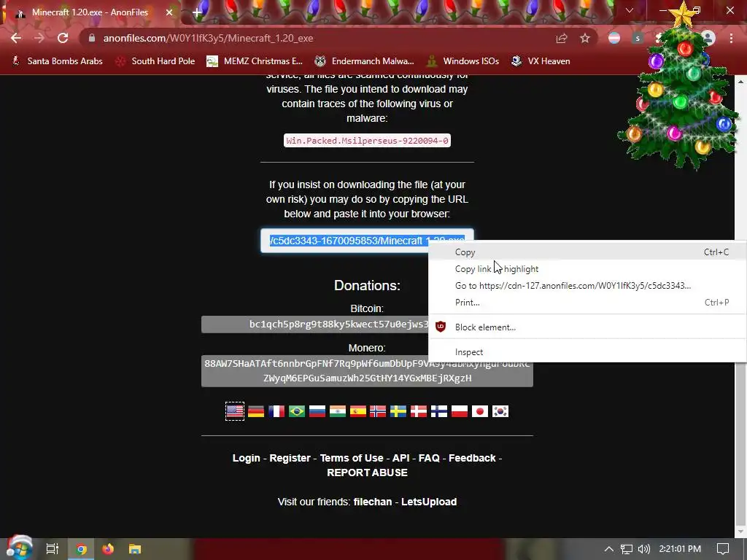Reload the AnonFiles page
Screen dimensions: 747x560
63,38
